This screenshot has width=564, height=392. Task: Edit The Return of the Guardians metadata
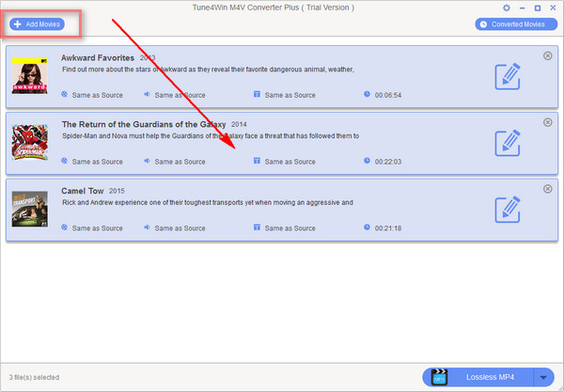point(508,143)
